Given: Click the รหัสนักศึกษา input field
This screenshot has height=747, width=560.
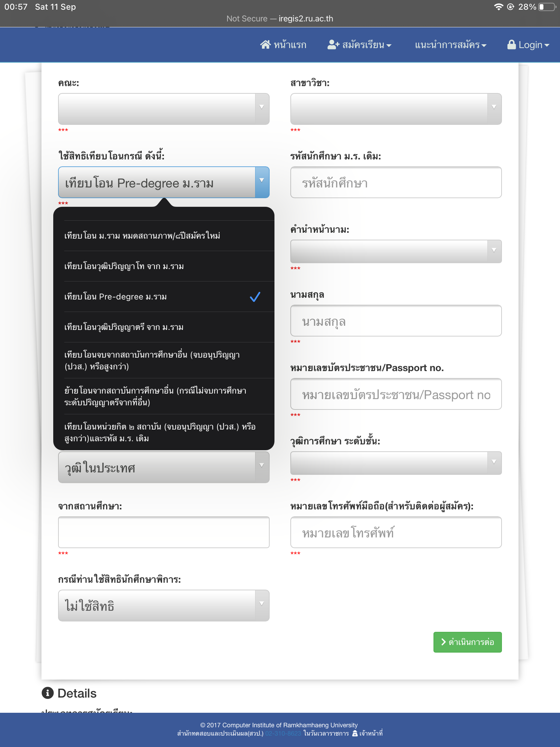Looking at the screenshot, I should pyautogui.click(x=396, y=182).
